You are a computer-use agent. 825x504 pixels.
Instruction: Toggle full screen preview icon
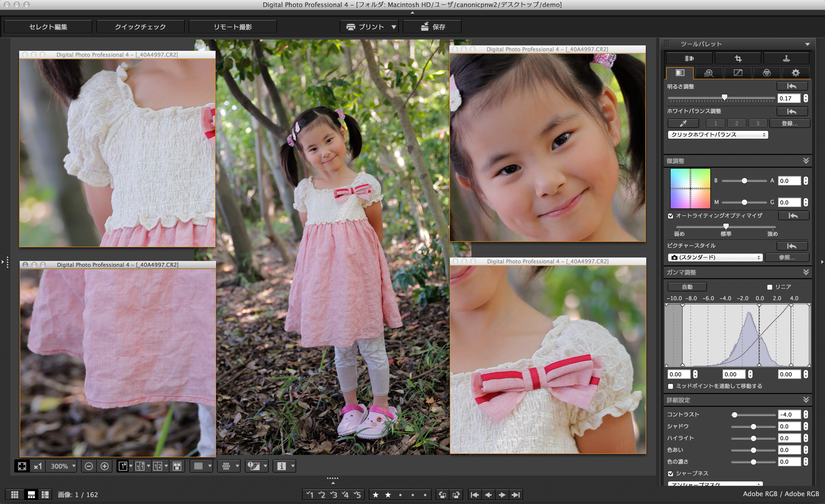point(22,466)
